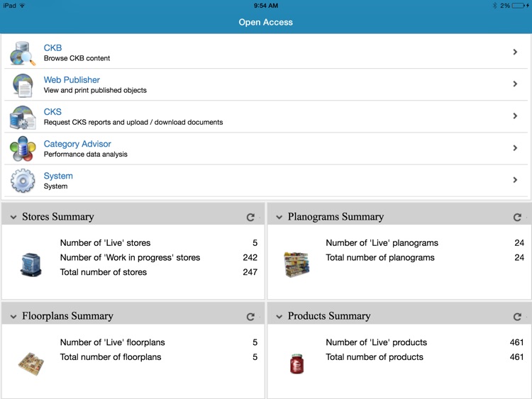Click 'Total number of planograms' row
Screen dimensions: 532x399
[x=425, y=258]
